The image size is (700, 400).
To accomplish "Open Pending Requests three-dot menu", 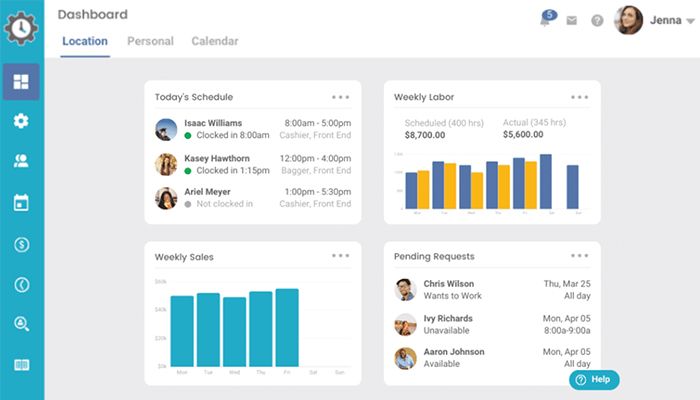I will (x=579, y=255).
